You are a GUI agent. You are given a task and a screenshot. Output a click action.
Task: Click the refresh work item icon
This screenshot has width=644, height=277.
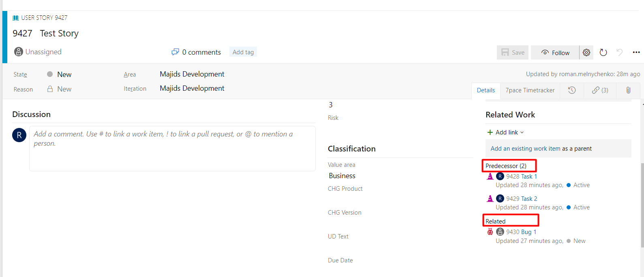point(603,53)
